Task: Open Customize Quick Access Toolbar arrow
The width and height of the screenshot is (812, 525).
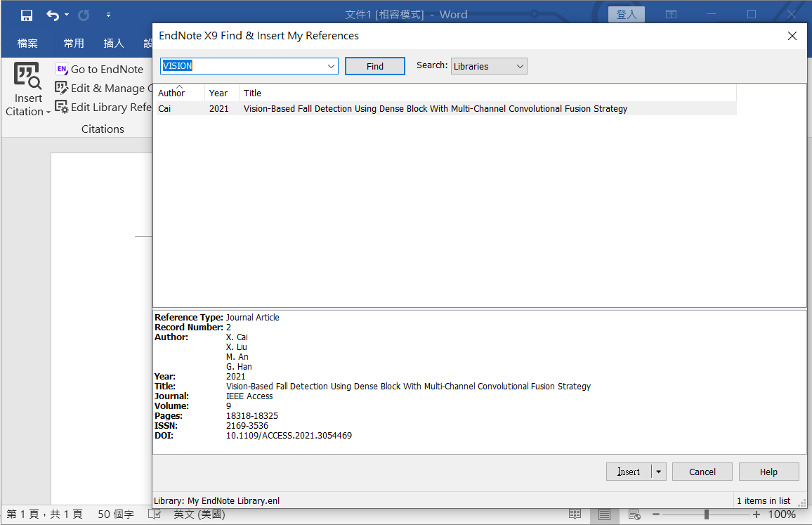Action: [108, 15]
